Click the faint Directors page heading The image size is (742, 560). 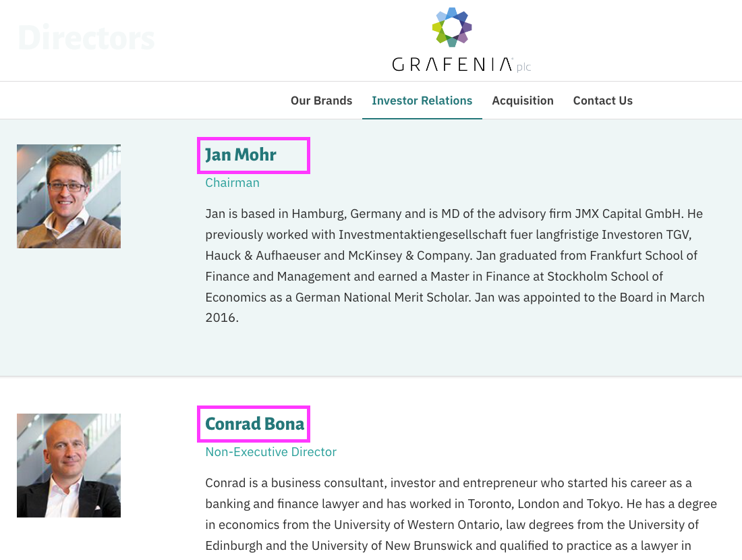pos(86,38)
